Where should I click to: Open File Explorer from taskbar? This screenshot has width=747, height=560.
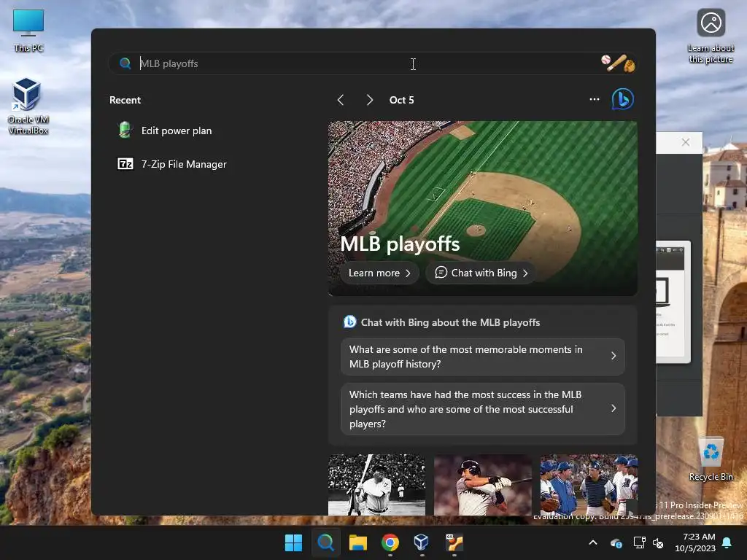(357, 542)
